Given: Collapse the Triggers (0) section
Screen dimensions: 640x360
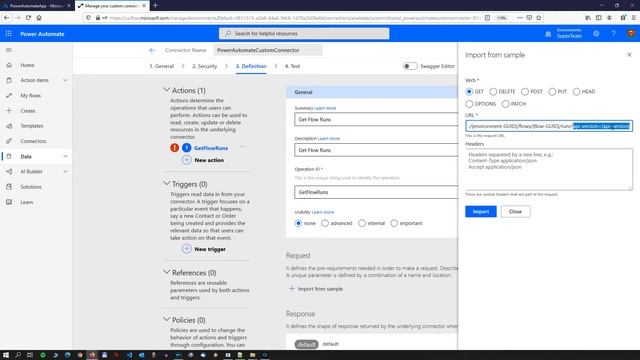Looking at the screenshot, I should [167, 183].
